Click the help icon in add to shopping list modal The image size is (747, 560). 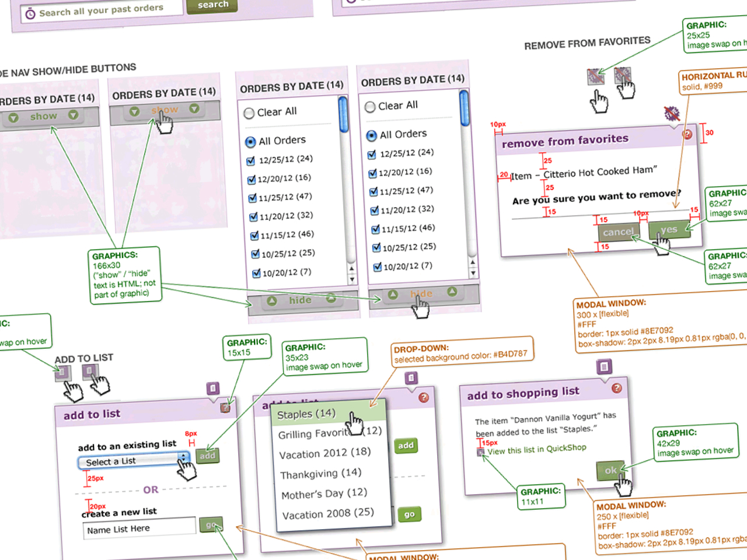[x=616, y=388]
